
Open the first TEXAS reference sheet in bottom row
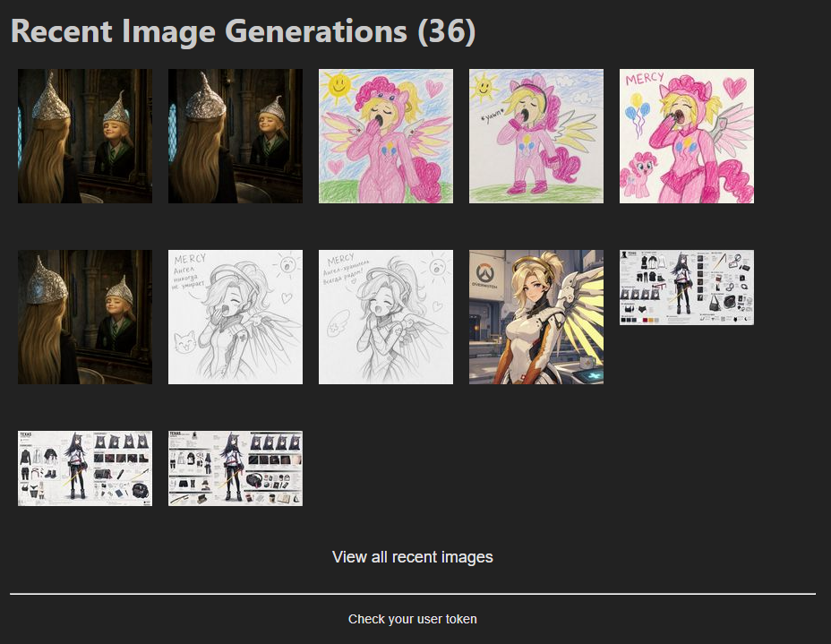coord(85,468)
